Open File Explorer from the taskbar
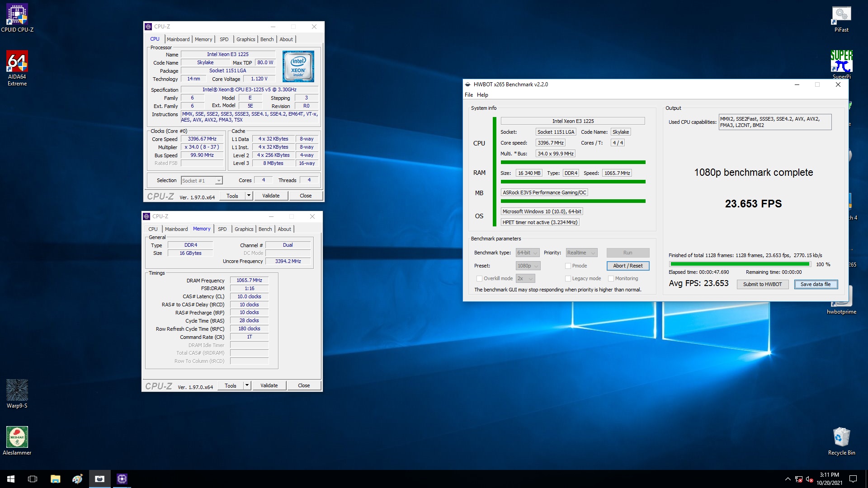The width and height of the screenshot is (868, 488). coord(55,479)
